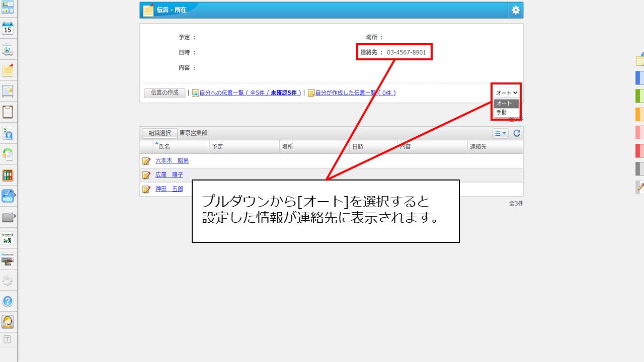Launch the desknet's NEO icon in the sidebar
644x362 pixels.
click(x=8, y=196)
